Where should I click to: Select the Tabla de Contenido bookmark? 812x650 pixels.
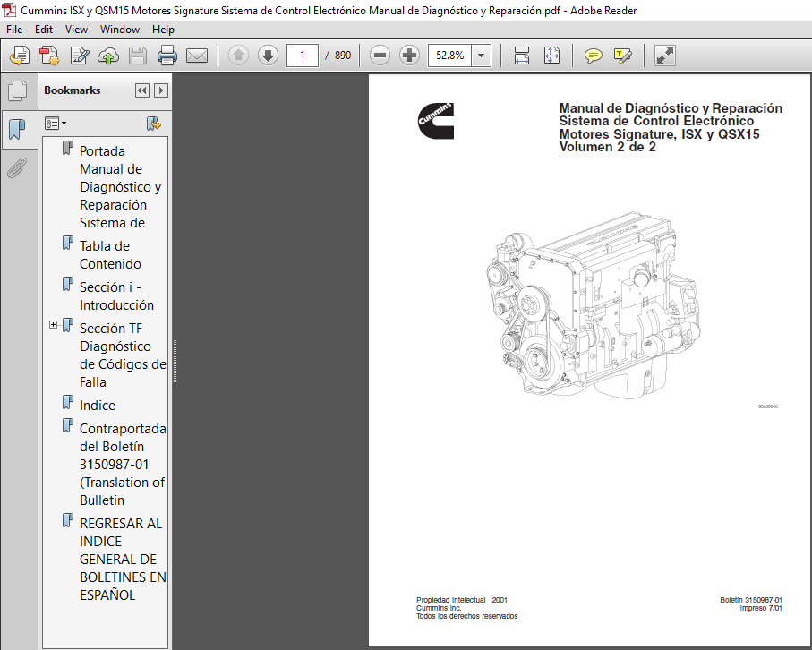point(110,255)
